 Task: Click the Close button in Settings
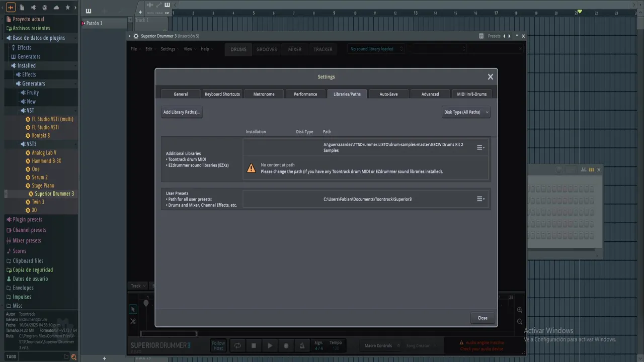[x=482, y=318]
